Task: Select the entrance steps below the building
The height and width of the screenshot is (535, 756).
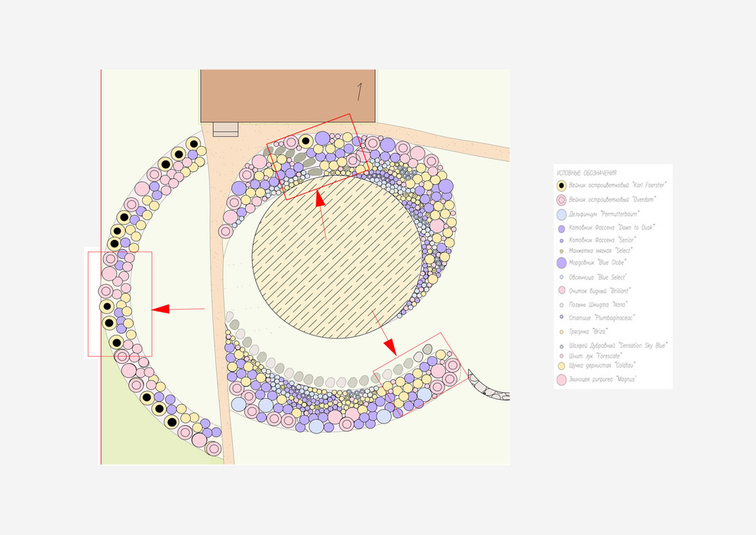Action: (225, 129)
